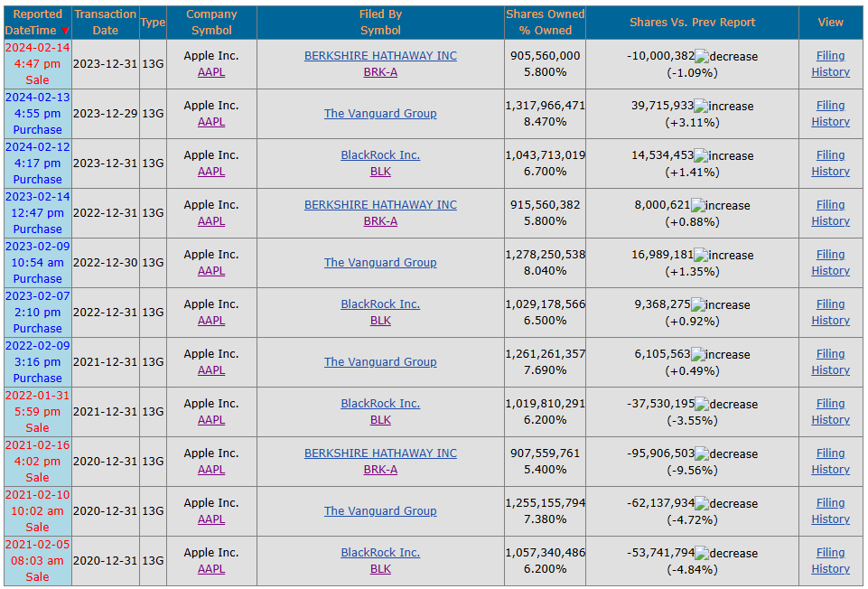This screenshot has width=868, height=589.
Task: Open The Vanguard Group link in 2021-02-10 row
Action: point(380,511)
